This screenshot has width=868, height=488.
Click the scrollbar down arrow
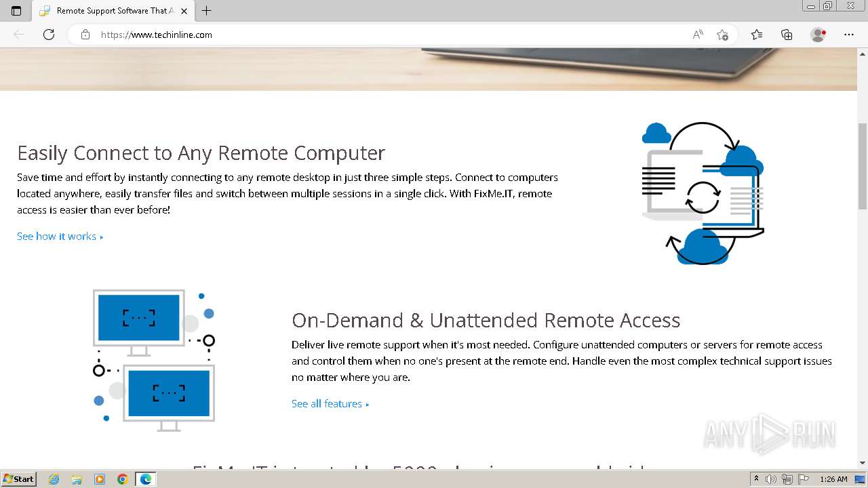863,463
